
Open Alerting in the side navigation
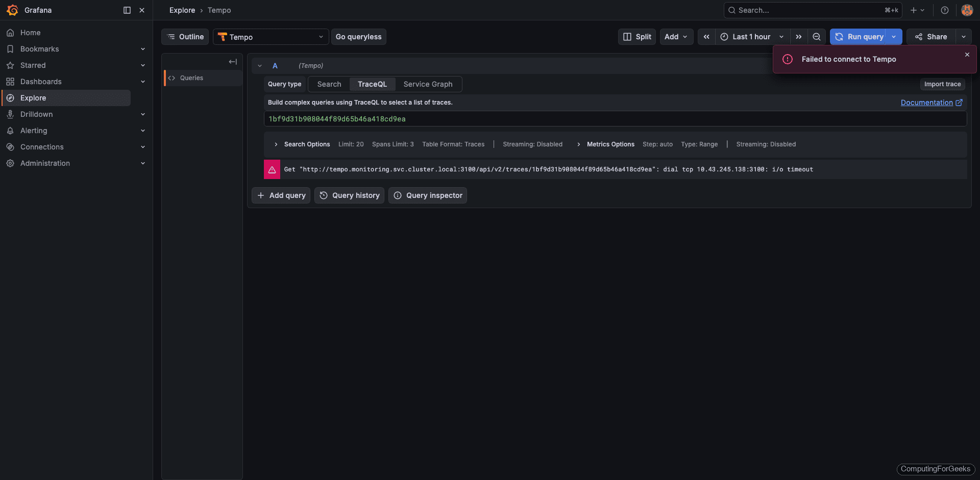[34, 131]
